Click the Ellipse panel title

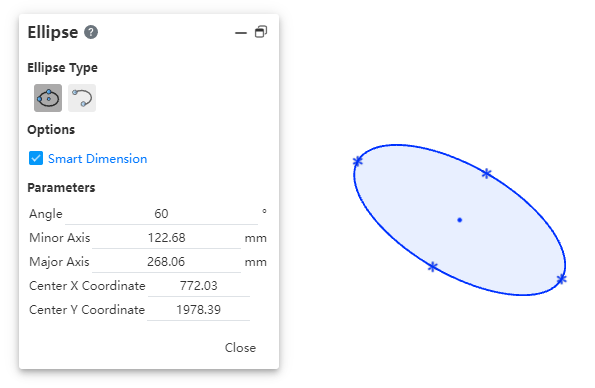click(x=53, y=32)
